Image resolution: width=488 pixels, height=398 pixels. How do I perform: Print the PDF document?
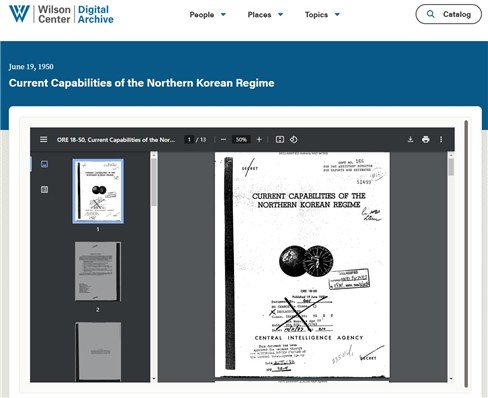pyautogui.click(x=426, y=139)
